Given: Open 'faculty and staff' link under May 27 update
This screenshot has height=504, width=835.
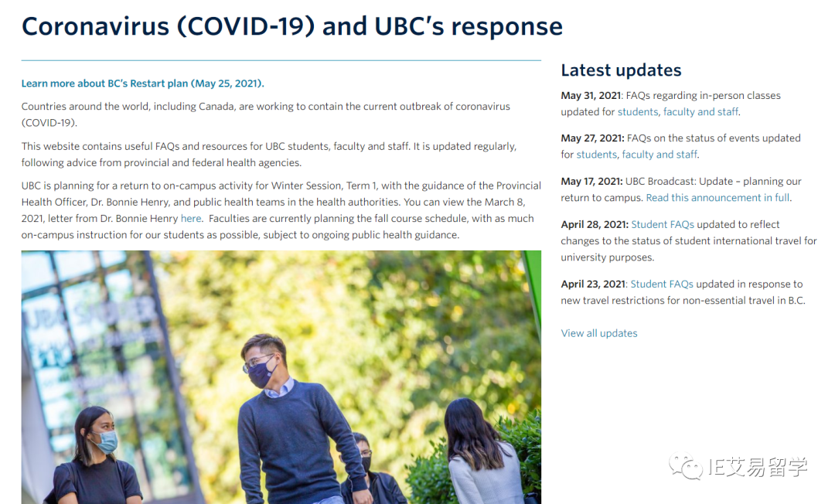Looking at the screenshot, I should tap(659, 155).
